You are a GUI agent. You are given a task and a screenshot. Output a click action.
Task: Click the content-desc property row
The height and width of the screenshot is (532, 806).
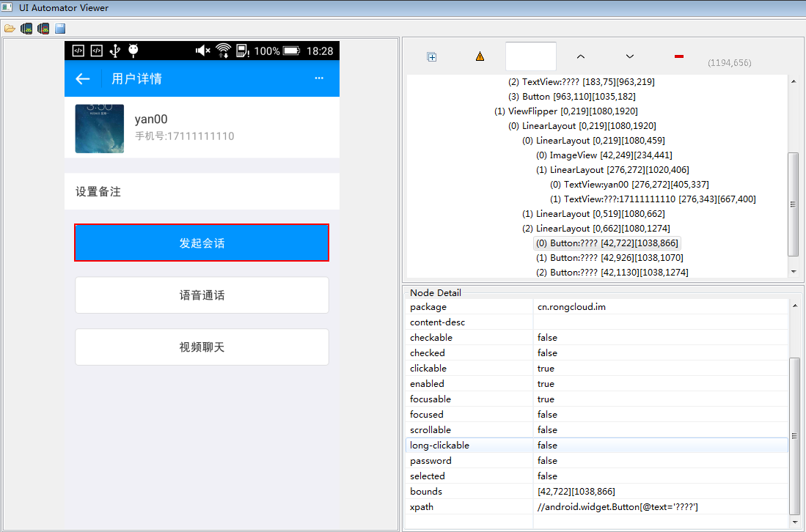tap(596, 322)
